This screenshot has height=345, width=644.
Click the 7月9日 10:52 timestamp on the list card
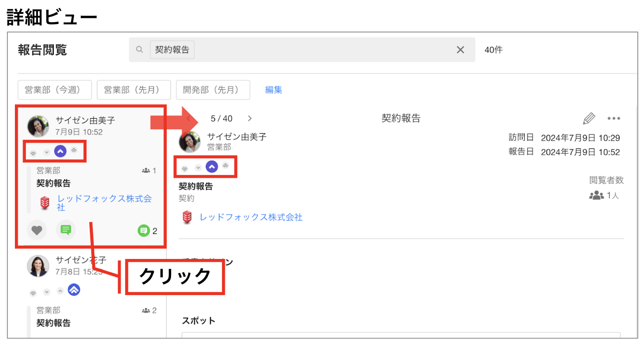79,132
